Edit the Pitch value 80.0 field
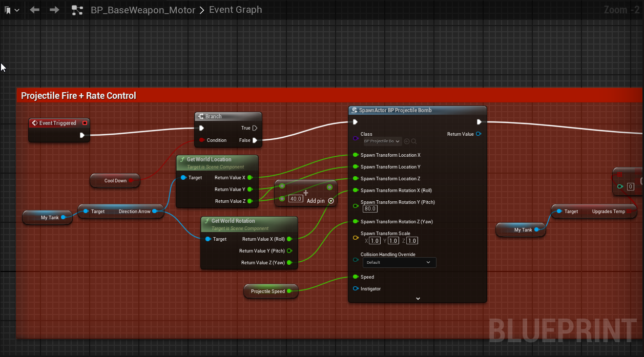The height and width of the screenshot is (357, 644). [370, 208]
